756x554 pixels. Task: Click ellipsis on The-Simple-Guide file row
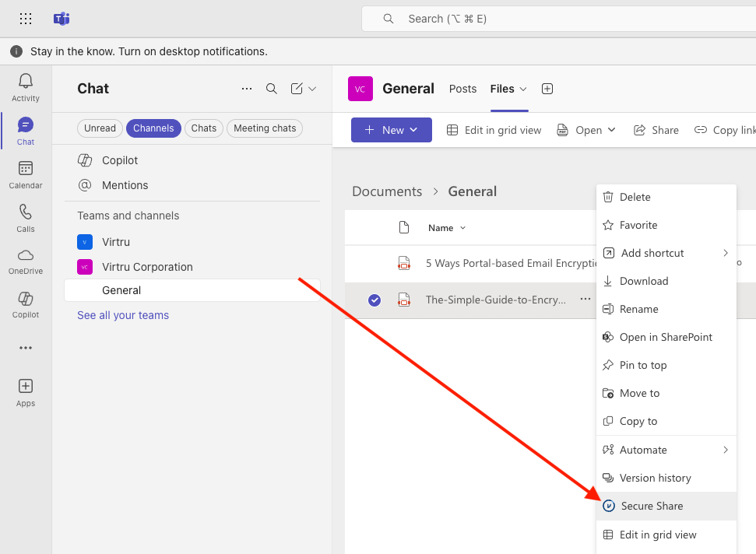pyautogui.click(x=585, y=299)
